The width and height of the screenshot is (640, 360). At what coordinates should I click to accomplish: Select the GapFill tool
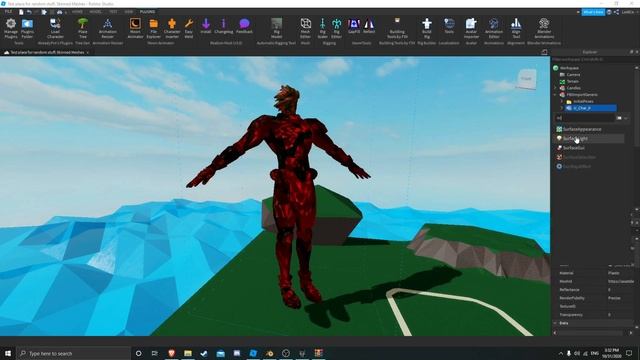tap(354, 26)
